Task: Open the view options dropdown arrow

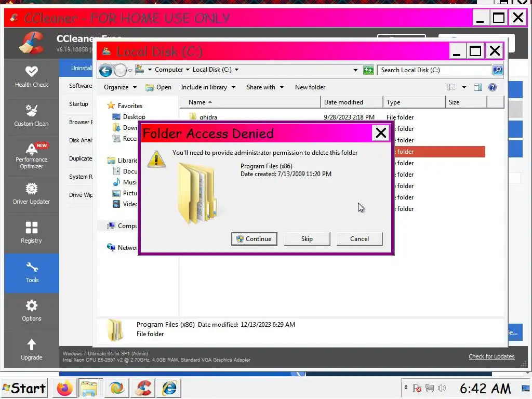Action: click(x=464, y=87)
